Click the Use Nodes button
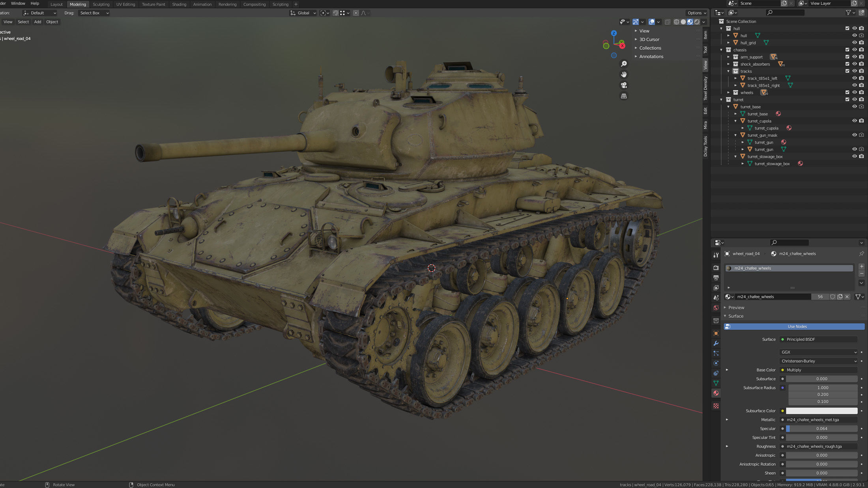The width and height of the screenshot is (868, 488). tap(797, 326)
